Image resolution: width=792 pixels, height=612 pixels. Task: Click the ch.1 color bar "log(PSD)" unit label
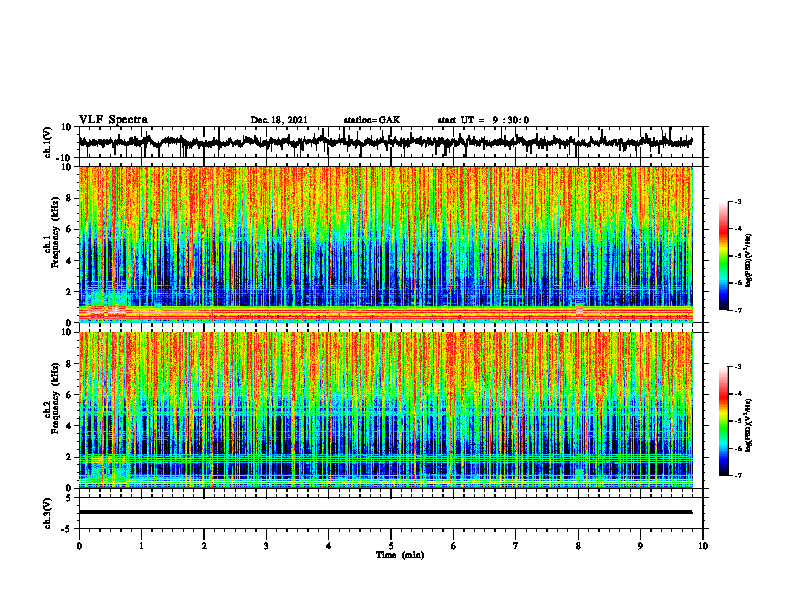click(749, 261)
